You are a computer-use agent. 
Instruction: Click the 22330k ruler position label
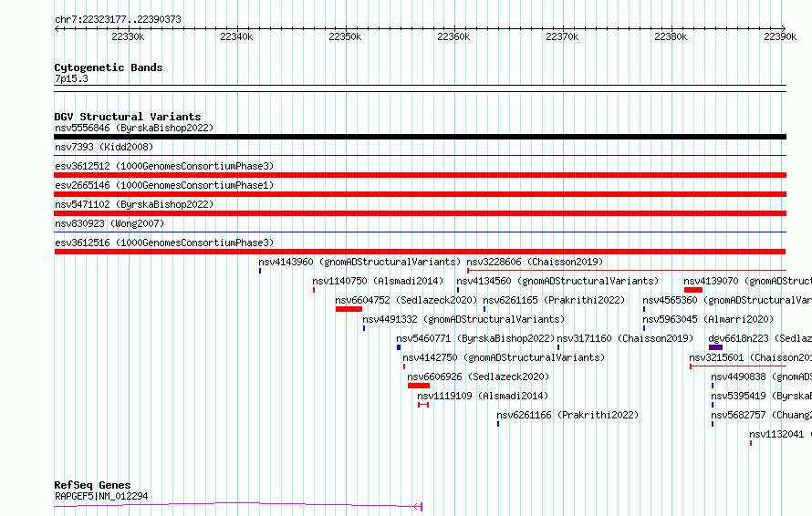click(128, 36)
